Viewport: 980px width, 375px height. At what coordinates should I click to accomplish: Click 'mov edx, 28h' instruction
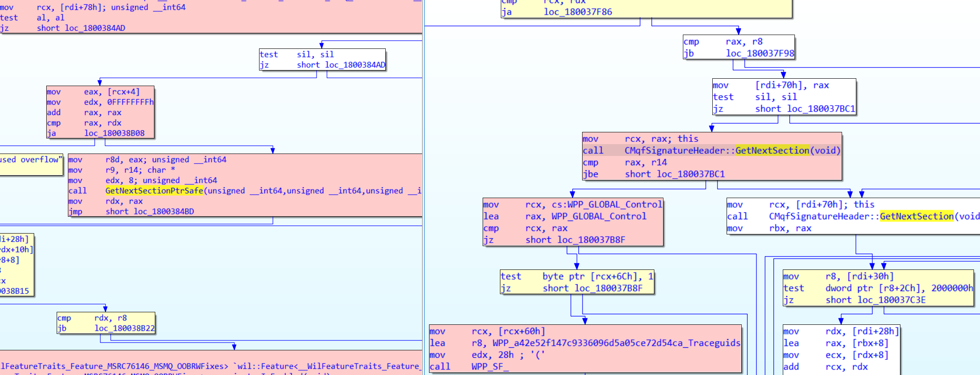[487, 355]
